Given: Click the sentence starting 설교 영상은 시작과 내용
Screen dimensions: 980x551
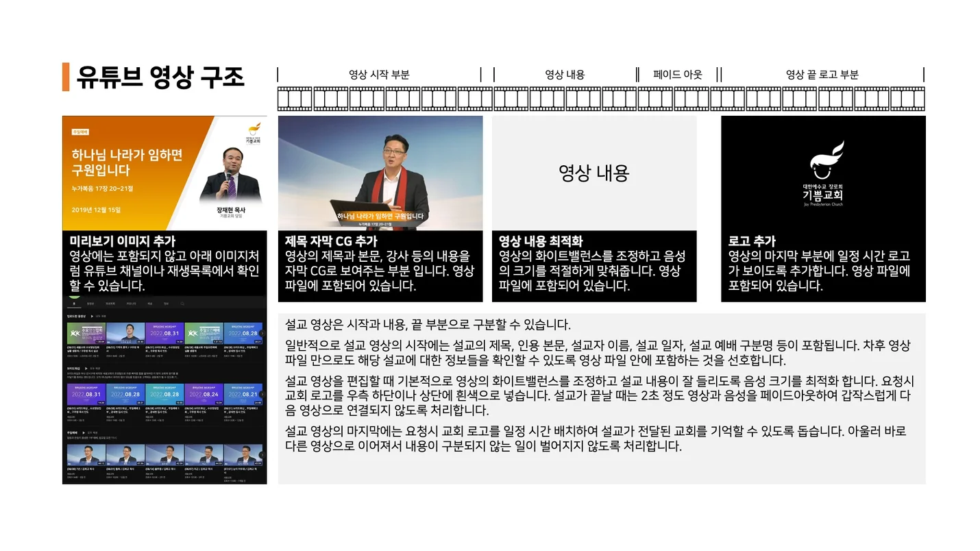Looking at the screenshot, I should click(428, 325).
